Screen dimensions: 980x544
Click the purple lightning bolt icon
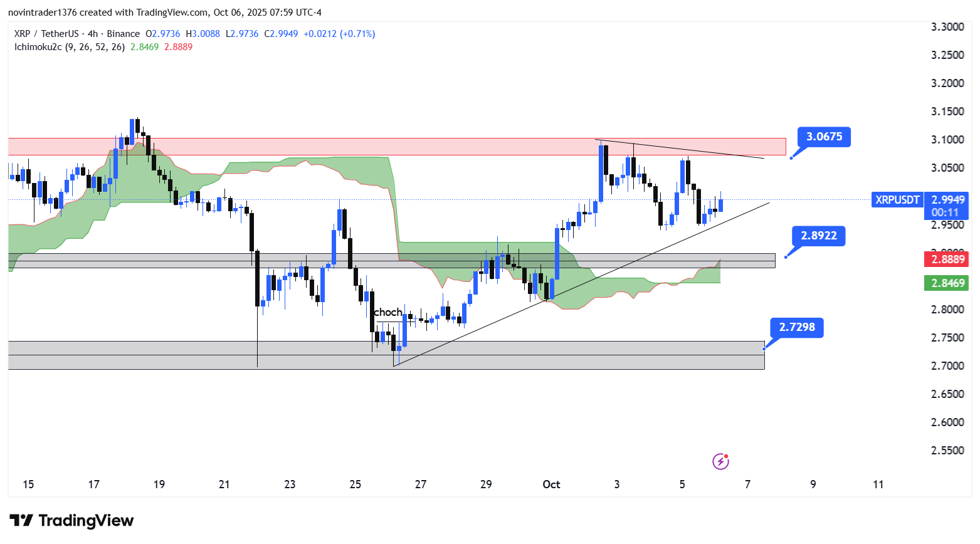click(x=720, y=462)
